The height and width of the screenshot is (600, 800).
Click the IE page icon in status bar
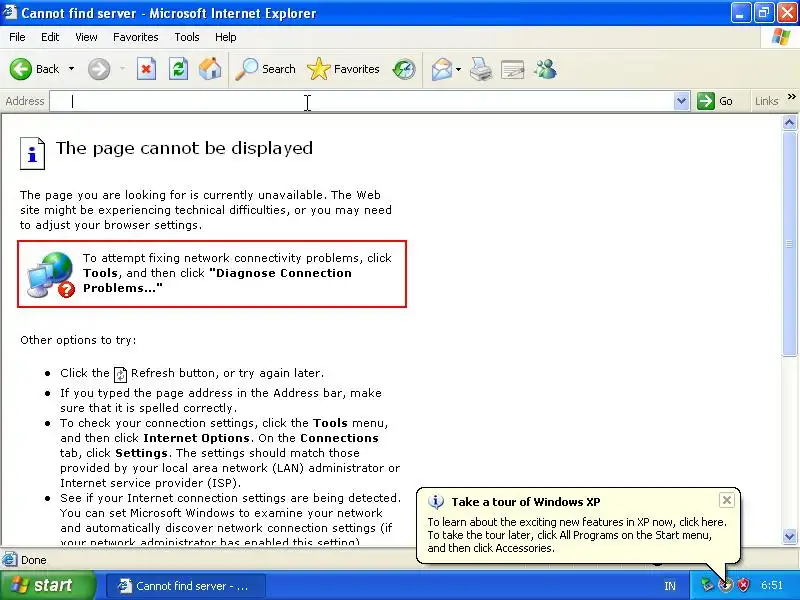point(9,560)
